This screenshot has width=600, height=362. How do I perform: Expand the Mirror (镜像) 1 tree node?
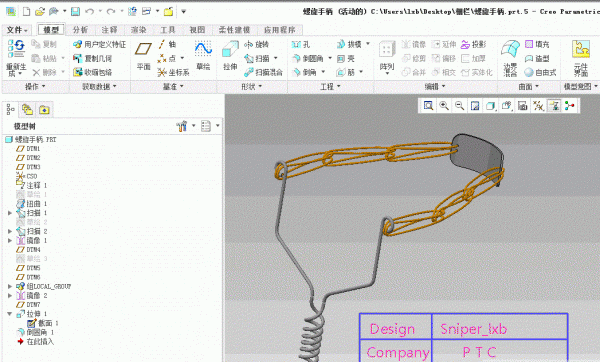[x=10, y=240]
